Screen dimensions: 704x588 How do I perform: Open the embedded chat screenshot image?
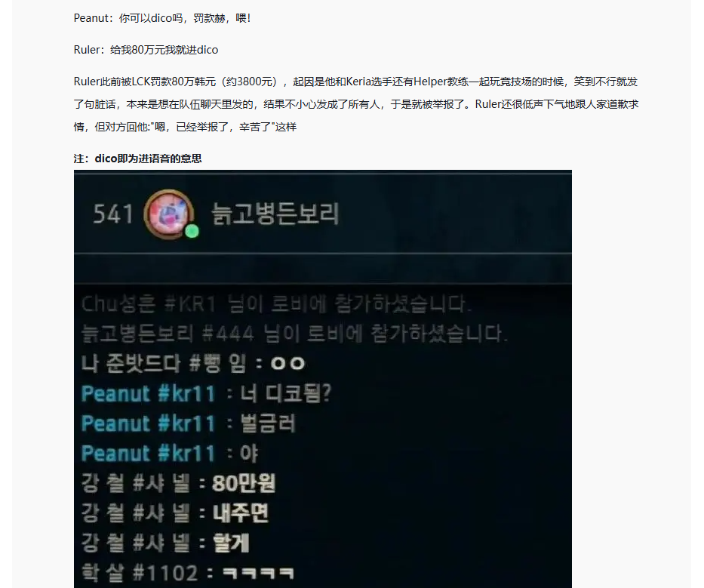(323, 379)
